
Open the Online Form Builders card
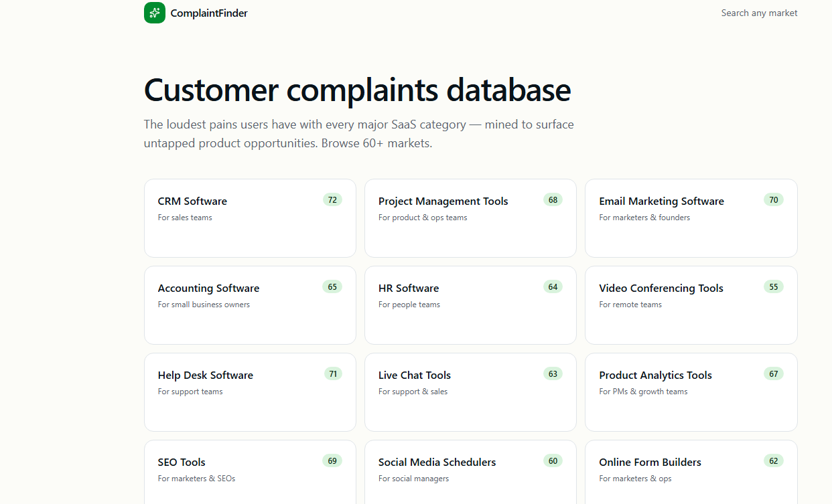click(x=691, y=472)
